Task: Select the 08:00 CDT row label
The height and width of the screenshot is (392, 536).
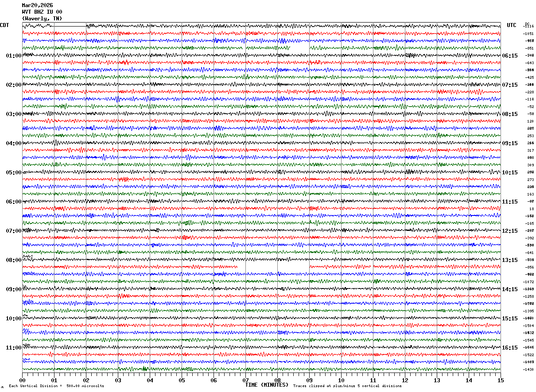Action: pyautogui.click(x=14, y=260)
